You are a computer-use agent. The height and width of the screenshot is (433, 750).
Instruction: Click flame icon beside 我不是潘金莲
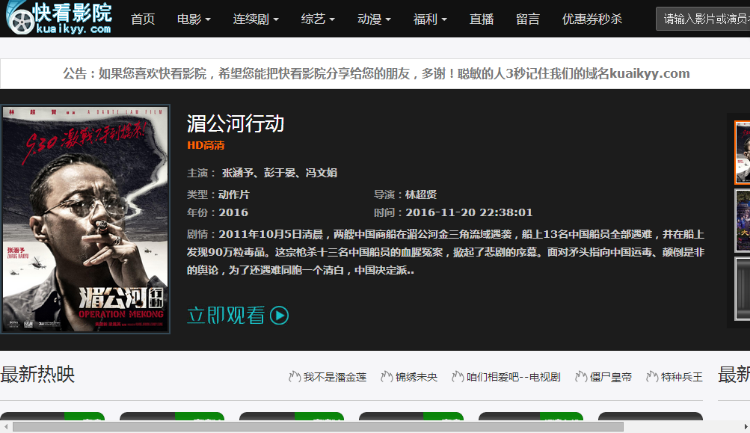point(294,377)
